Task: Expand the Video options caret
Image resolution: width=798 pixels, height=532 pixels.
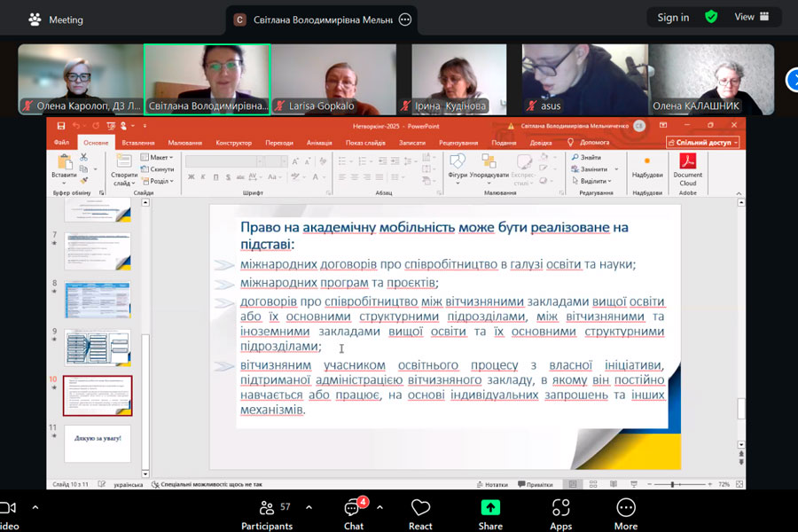Action: 35,507
